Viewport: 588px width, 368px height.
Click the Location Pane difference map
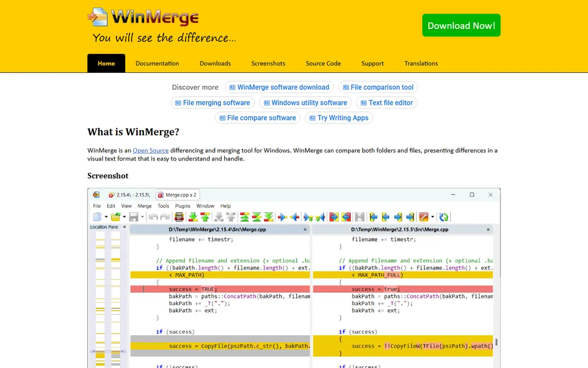108,298
